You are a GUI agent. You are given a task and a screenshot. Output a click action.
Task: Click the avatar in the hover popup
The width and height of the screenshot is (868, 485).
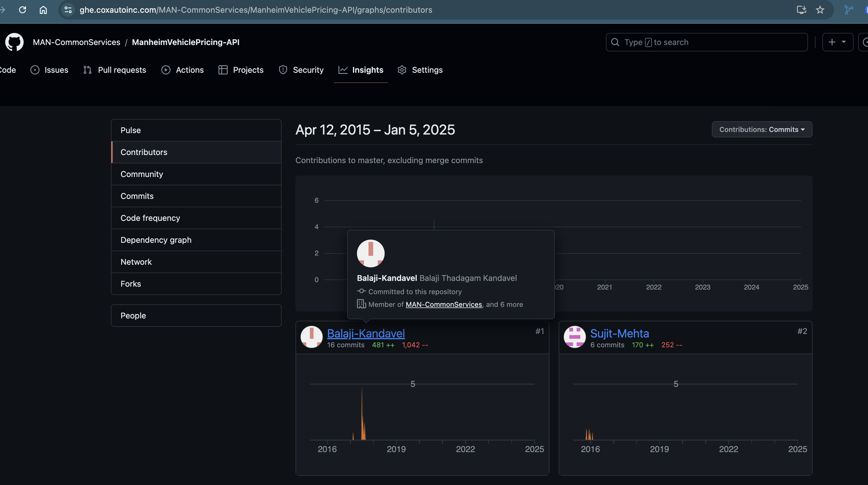click(x=371, y=253)
